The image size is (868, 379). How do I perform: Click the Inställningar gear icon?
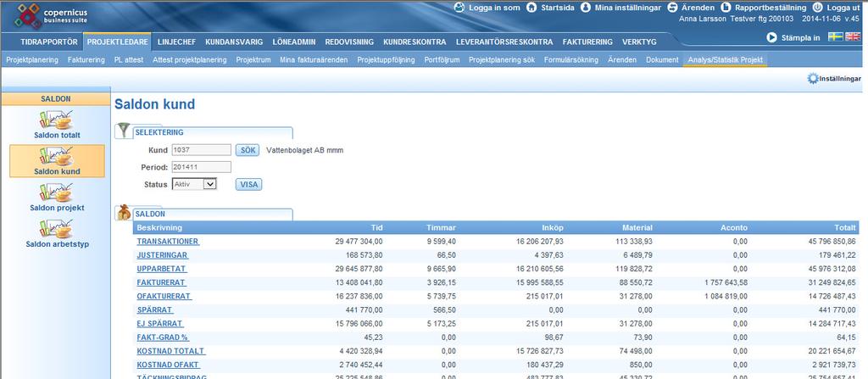[813, 79]
